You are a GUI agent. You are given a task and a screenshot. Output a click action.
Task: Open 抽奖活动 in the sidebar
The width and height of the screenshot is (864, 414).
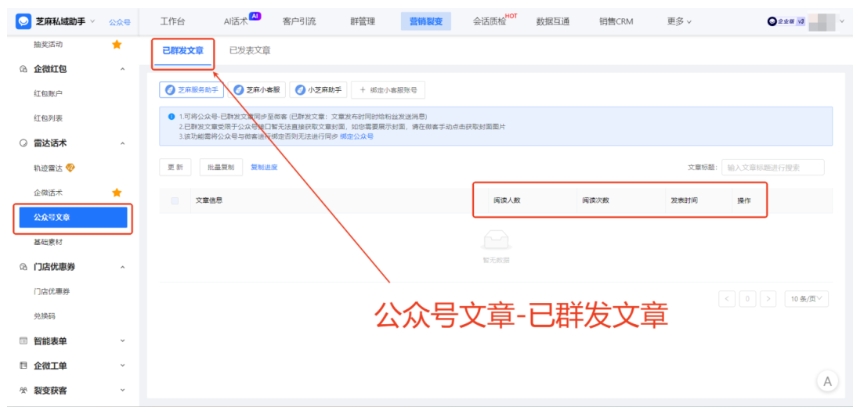tap(48, 45)
